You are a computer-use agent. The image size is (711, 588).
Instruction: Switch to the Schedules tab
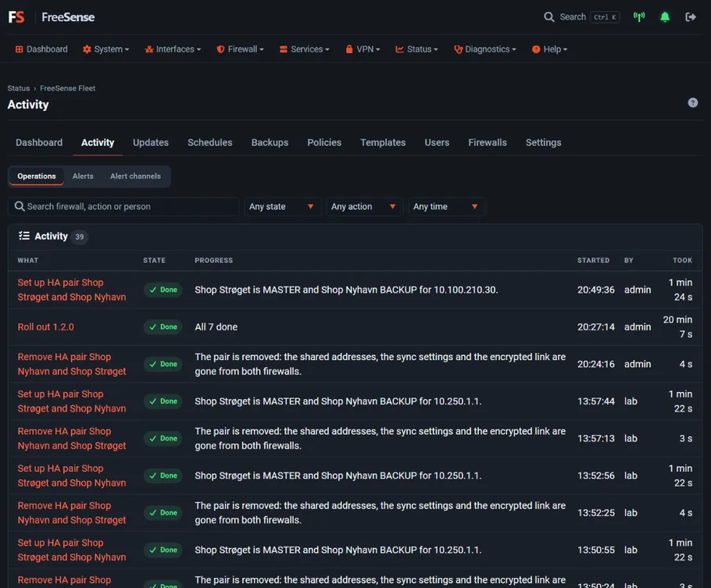click(x=210, y=143)
